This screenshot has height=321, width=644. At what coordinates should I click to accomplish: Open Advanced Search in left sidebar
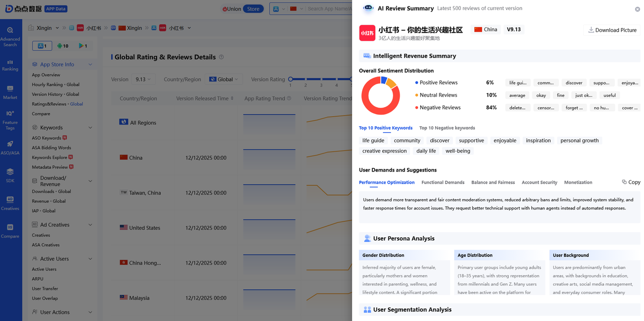tap(10, 36)
